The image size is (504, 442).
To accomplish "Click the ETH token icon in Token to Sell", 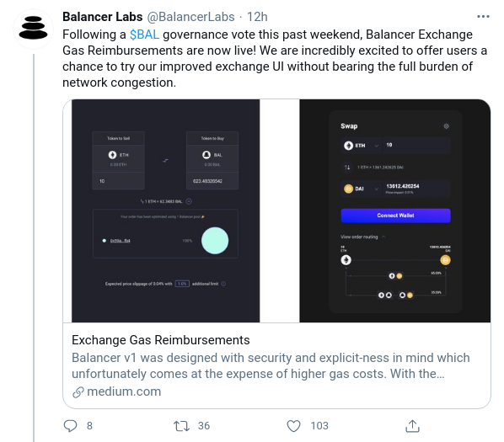I will (112, 155).
